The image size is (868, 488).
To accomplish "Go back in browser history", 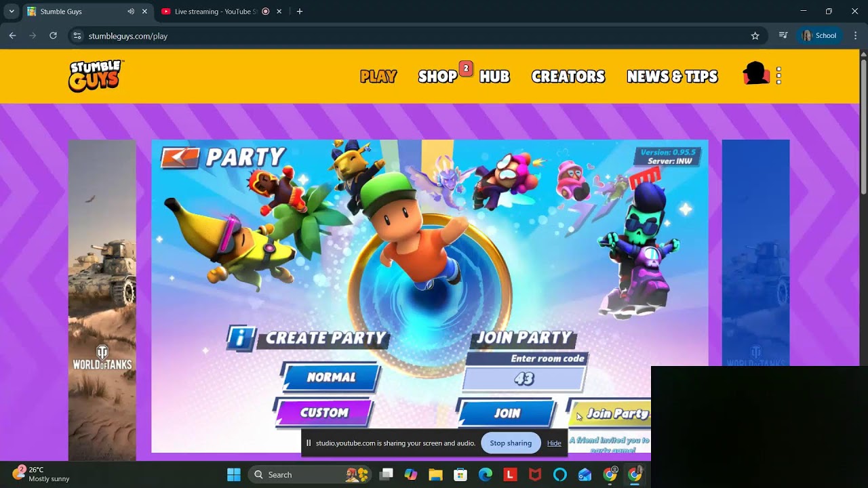I will pyautogui.click(x=12, y=36).
